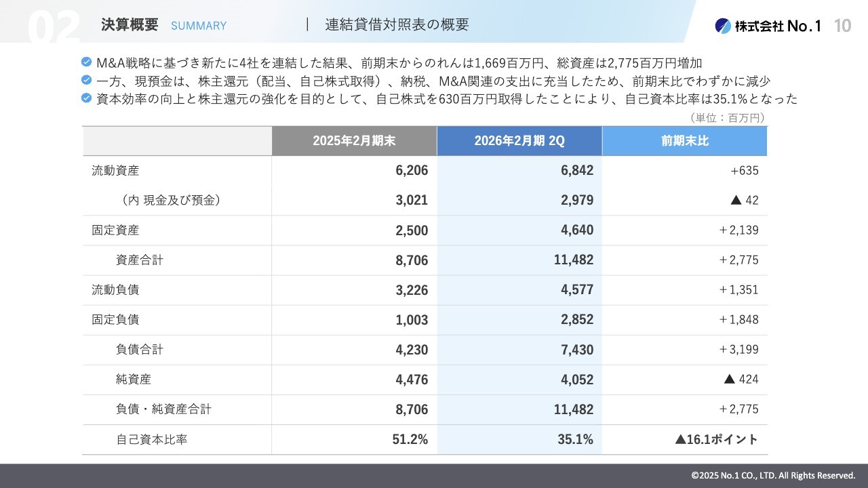
Task: Select the 流動資産 row label
Action: [x=115, y=171]
